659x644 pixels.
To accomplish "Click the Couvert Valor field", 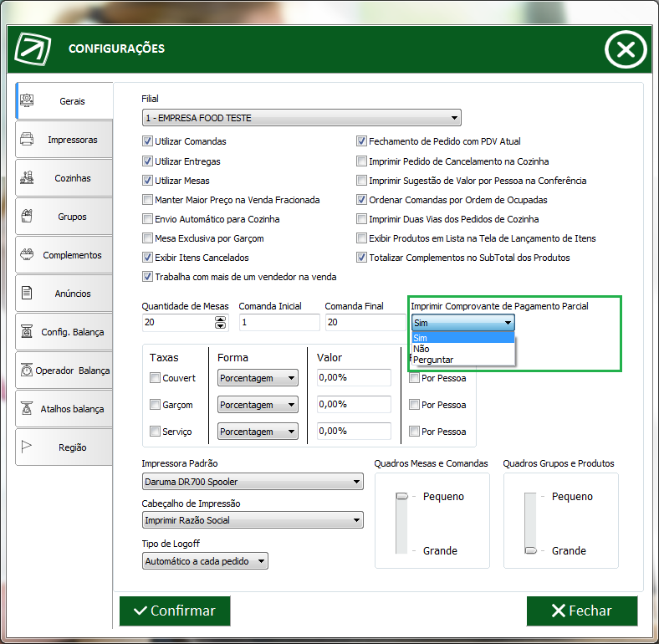I will pos(354,377).
